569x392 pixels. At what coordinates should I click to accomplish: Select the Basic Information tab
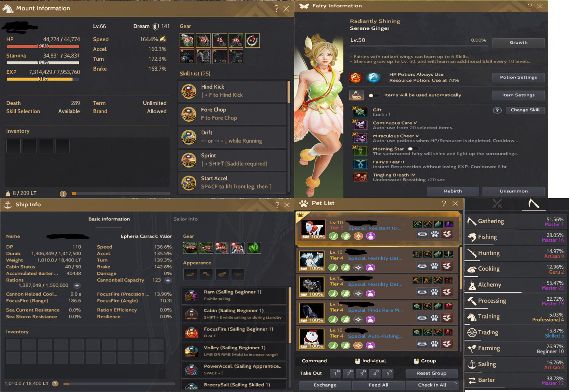[109, 219]
